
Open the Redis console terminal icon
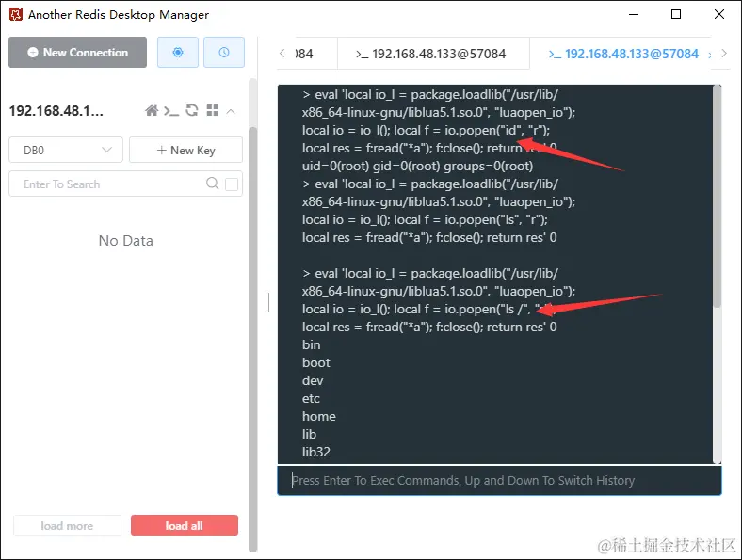point(171,111)
